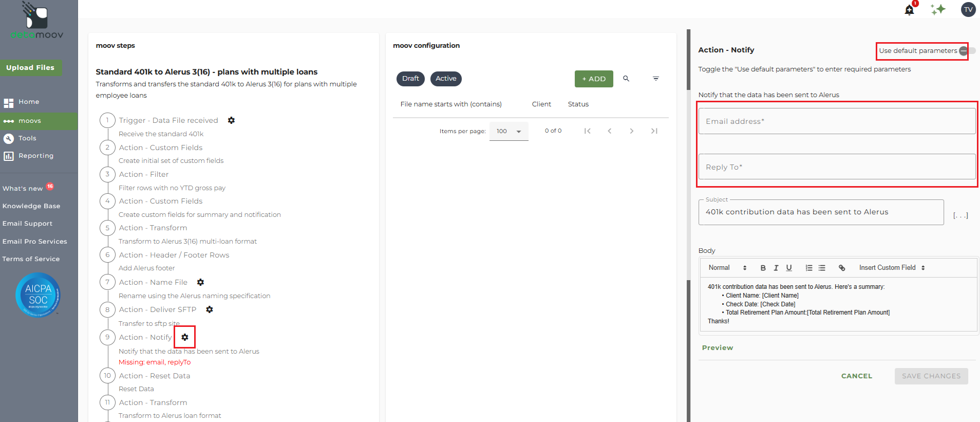Toggle Use default parameters switch

[x=967, y=51]
